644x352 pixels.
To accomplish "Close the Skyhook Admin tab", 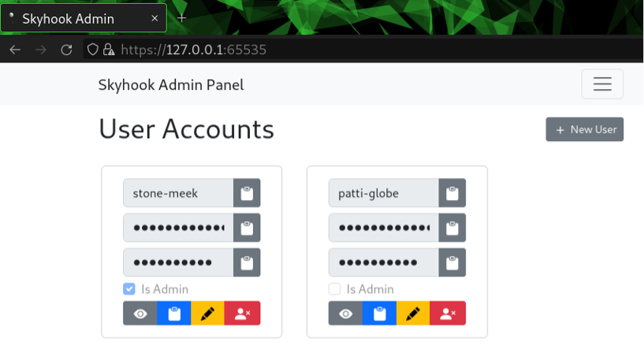I will [155, 17].
